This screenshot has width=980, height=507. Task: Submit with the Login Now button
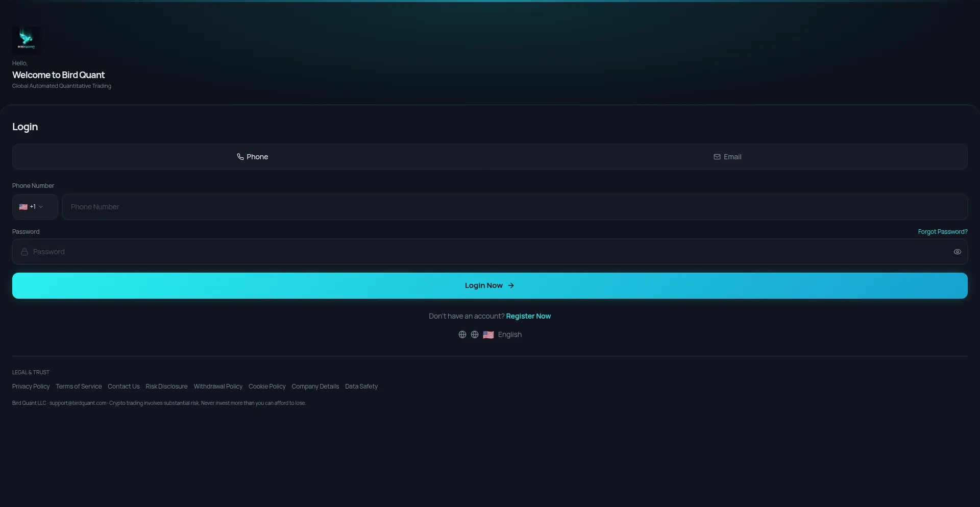[x=490, y=285]
